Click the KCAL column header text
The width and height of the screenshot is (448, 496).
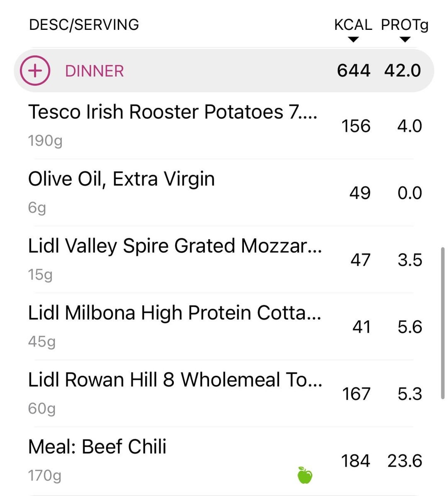pos(353,25)
